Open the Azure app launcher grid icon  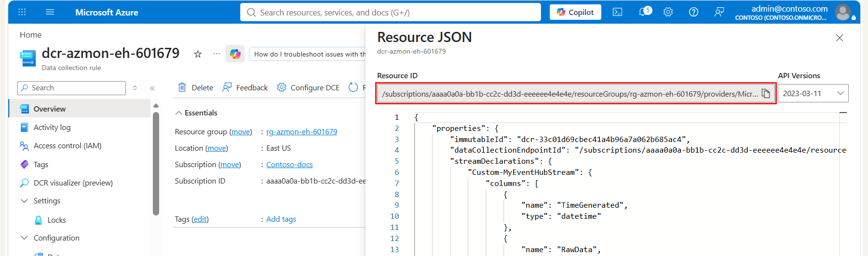pos(22,12)
